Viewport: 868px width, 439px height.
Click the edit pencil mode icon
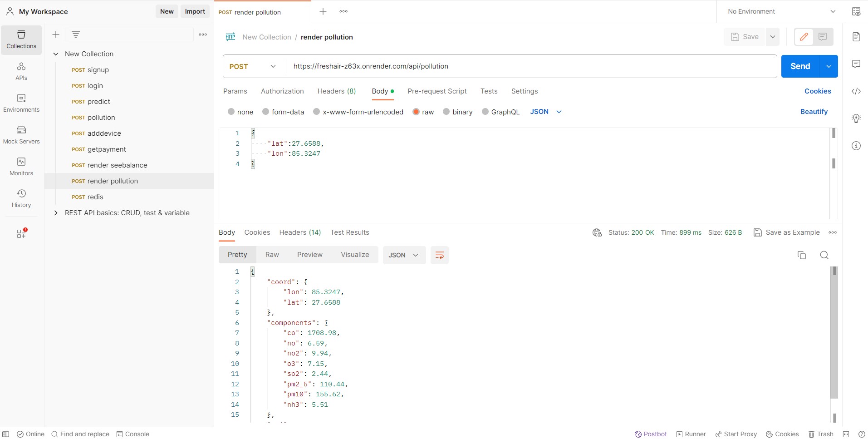(x=804, y=37)
